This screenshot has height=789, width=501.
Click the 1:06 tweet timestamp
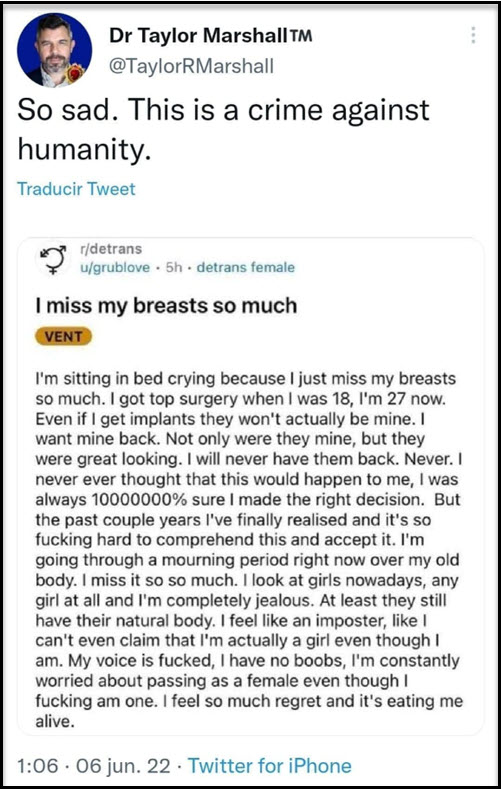38,766
